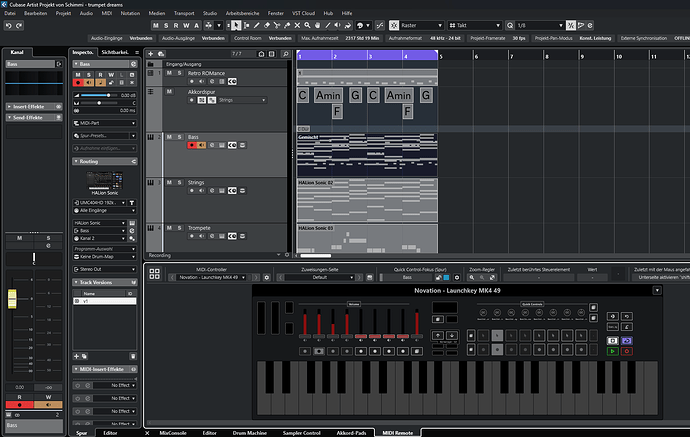Click the Bass channel volume fader

pyautogui.click(x=14, y=301)
